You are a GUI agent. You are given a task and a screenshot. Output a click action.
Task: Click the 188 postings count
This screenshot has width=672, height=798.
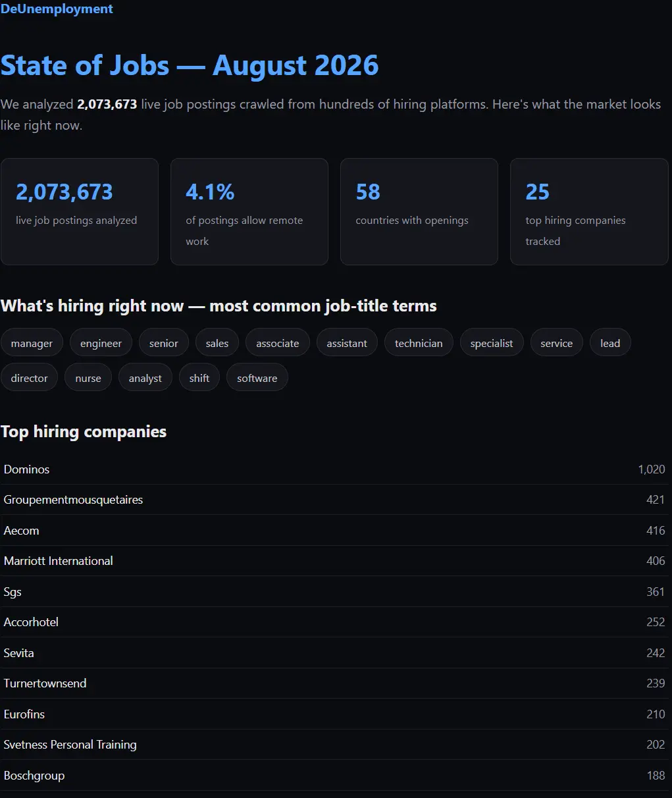[656, 776]
